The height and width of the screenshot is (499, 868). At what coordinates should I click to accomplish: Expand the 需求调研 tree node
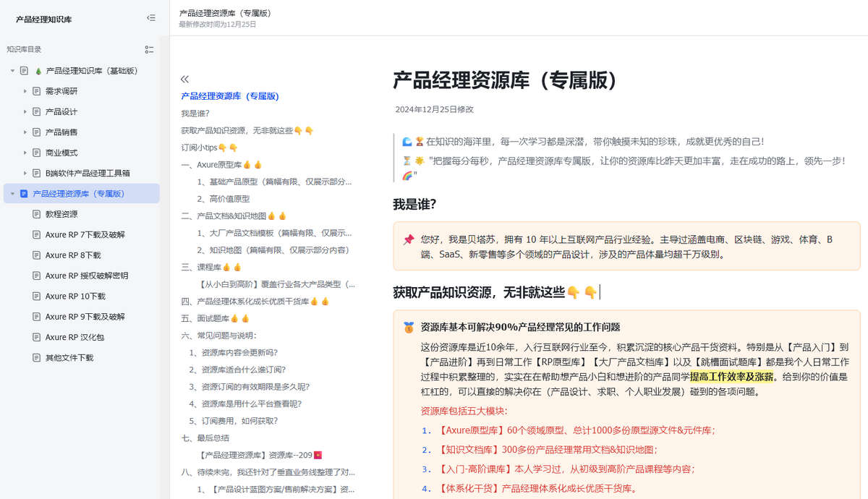click(25, 91)
